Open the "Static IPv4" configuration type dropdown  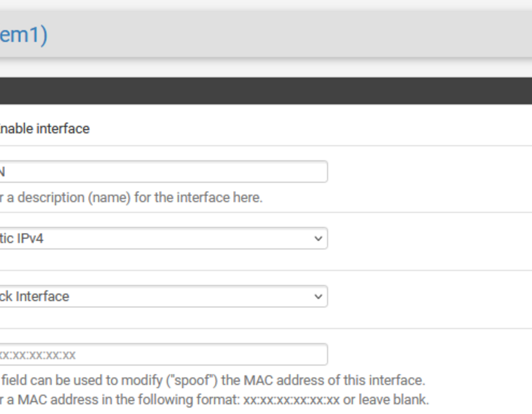click(x=164, y=238)
